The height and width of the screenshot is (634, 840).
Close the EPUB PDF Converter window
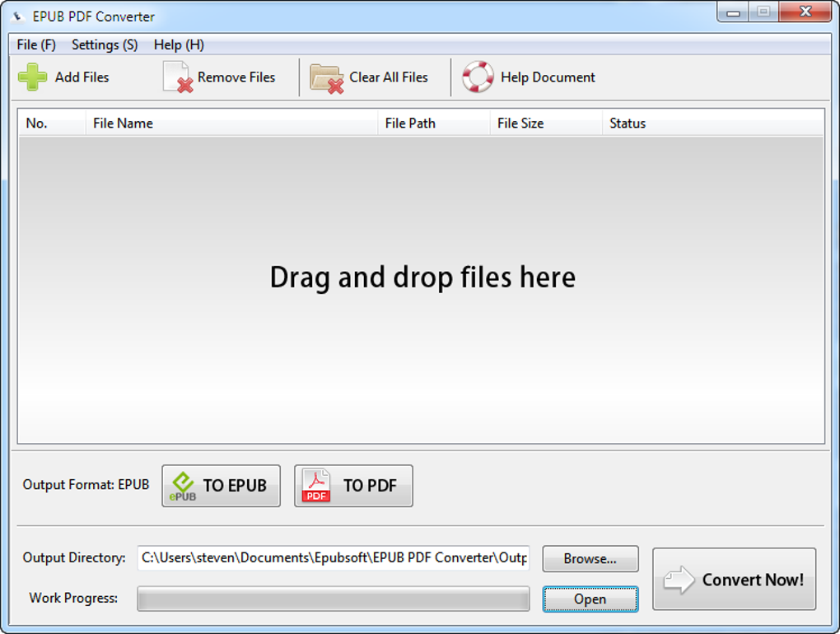click(x=805, y=12)
